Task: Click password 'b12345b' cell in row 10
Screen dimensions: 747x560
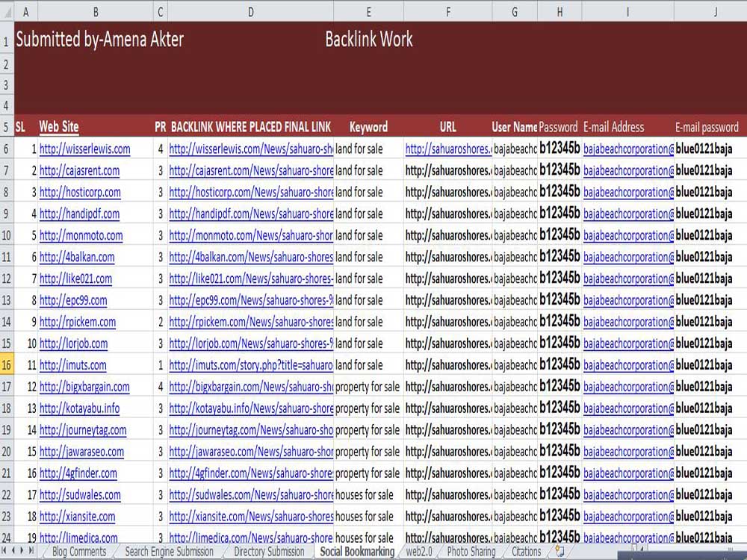Action: coord(560,234)
